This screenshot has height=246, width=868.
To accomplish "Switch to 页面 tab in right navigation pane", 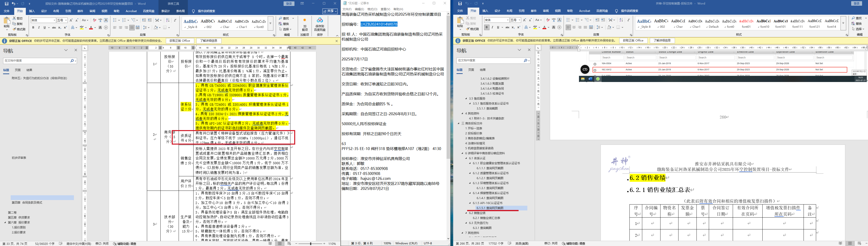I will click(x=471, y=70).
